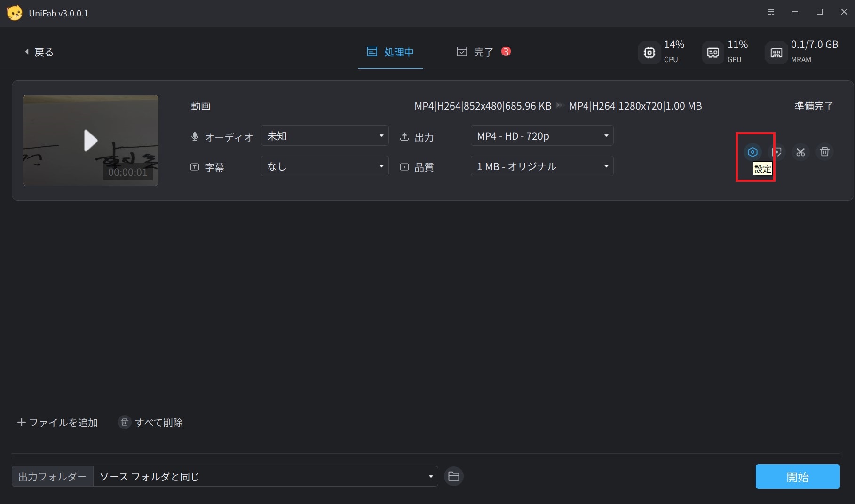Click the MRAM memory icon
Image resolution: width=855 pixels, height=504 pixels.
pyautogui.click(x=776, y=53)
